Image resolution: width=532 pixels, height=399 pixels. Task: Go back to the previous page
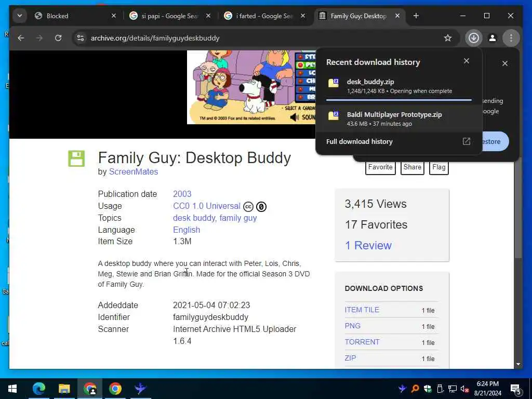[21, 38]
